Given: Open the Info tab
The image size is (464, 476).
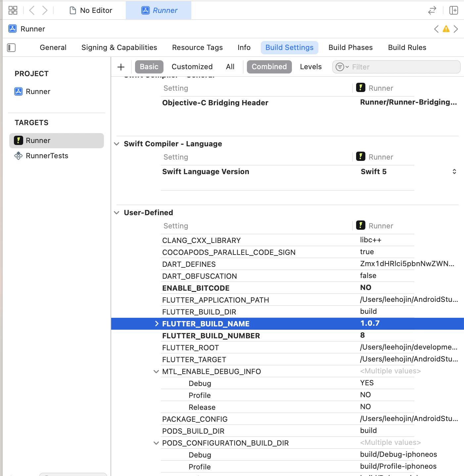Looking at the screenshot, I should (x=244, y=48).
